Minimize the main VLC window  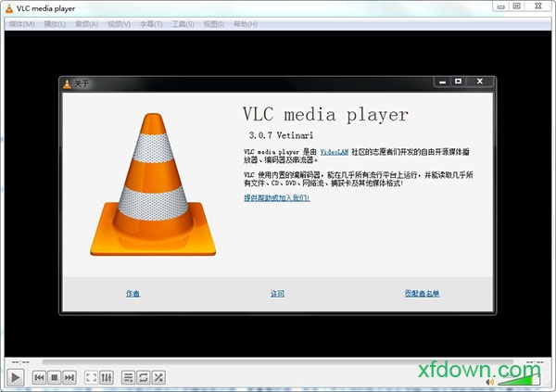coord(500,6)
